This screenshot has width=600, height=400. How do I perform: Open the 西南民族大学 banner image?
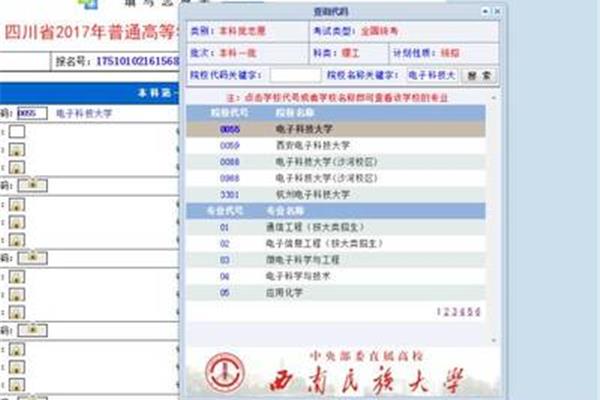pyautogui.click(x=342, y=372)
